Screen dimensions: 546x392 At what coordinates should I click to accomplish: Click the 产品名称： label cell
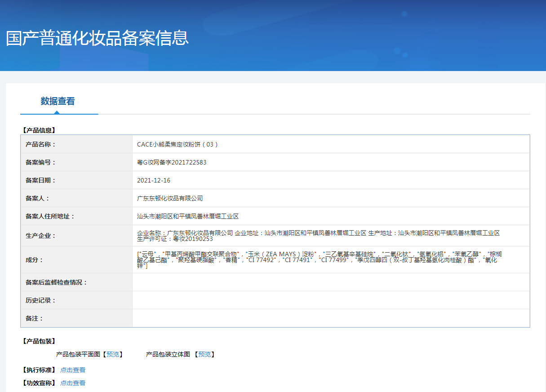coord(76,144)
